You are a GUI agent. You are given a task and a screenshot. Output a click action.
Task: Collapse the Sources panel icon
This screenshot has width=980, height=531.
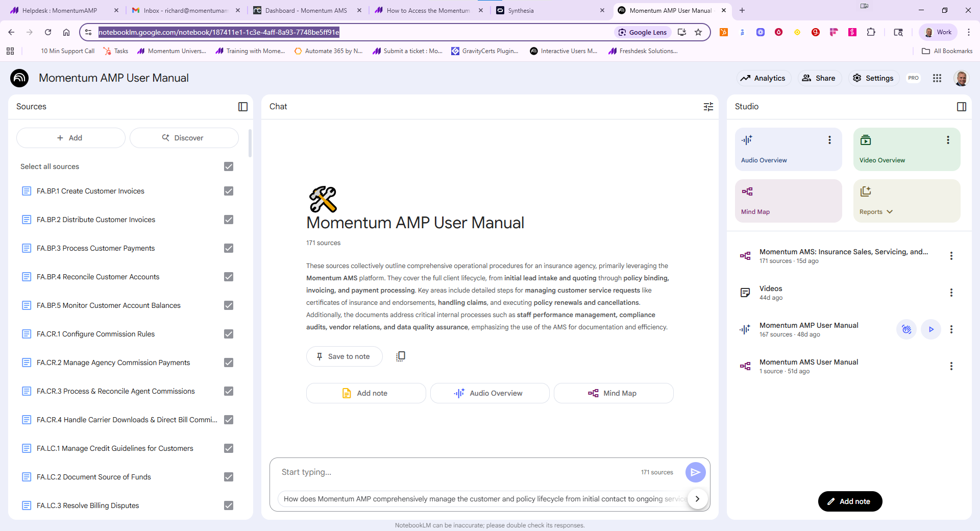click(243, 107)
